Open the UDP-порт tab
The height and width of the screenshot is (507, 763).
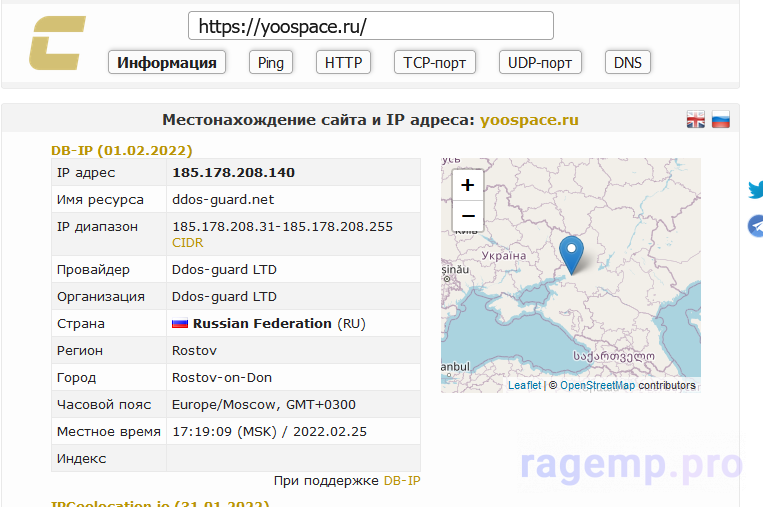pos(540,62)
